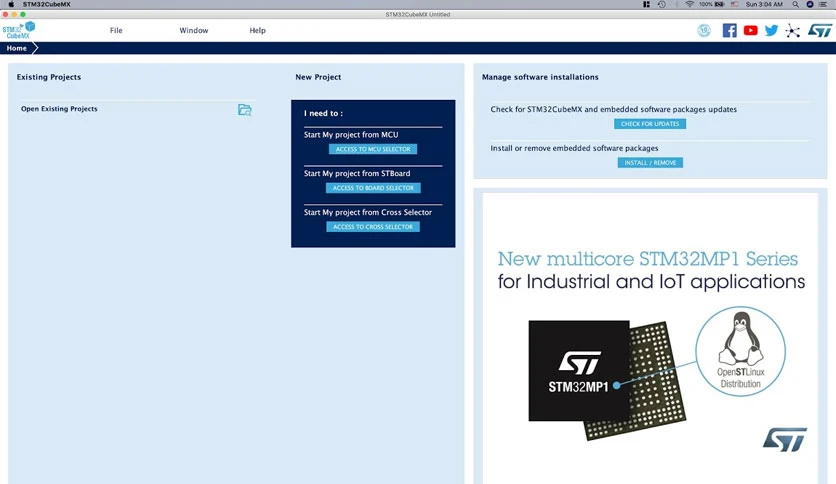This screenshot has width=836, height=484.
Task: Click the OpenSTLinux penguin circle graphic
Action: point(740,351)
